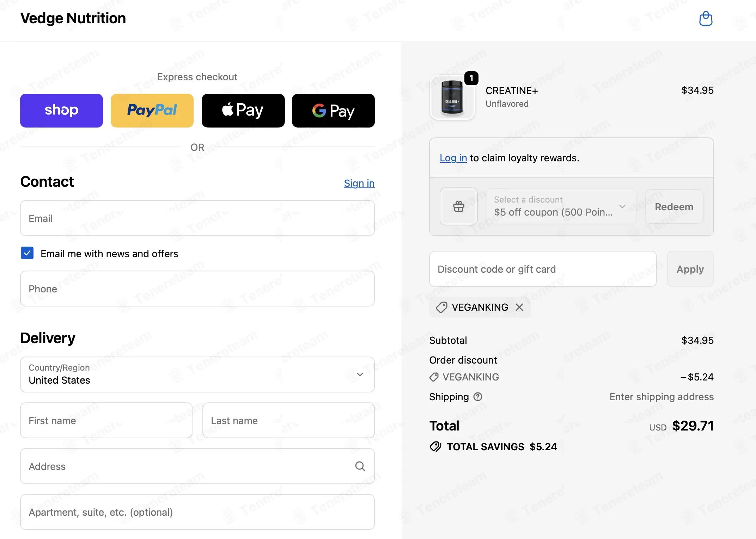The image size is (756, 539).
Task: Choose Apple Pay express checkout
Action: [x=243, y=110]
